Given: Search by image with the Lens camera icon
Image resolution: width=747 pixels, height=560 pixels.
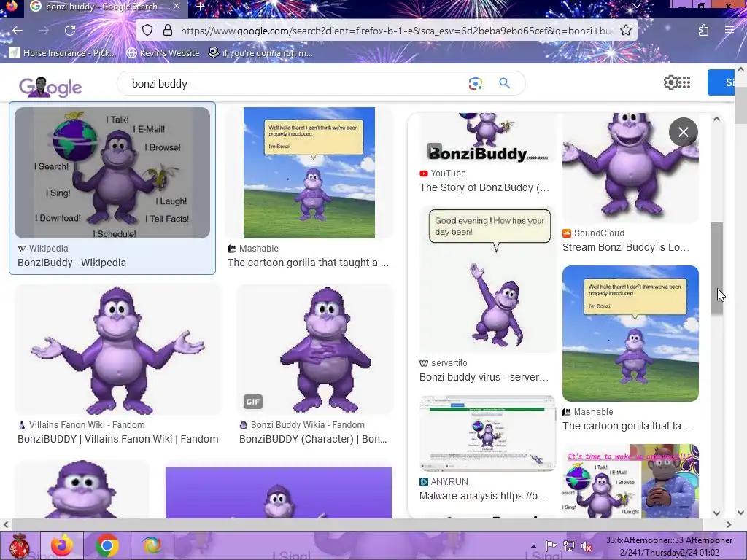Looking at the screenshot, I should (475, 83).
